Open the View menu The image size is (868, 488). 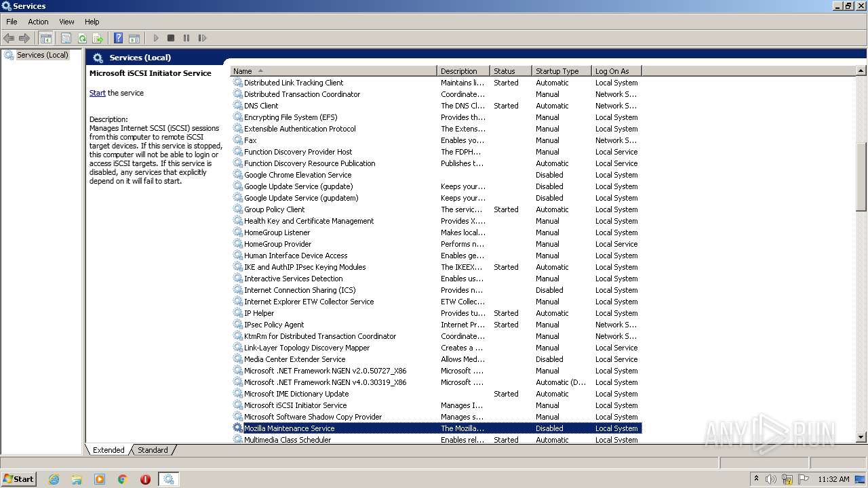click(66, 22)
